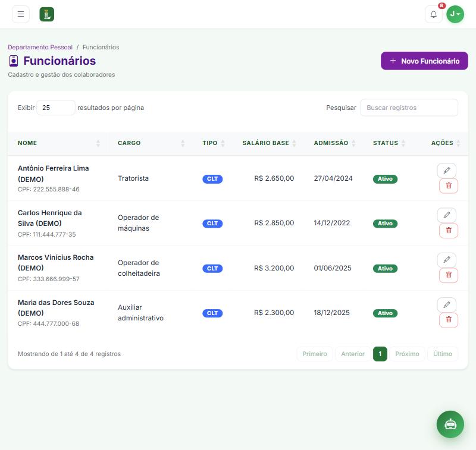Click the Anterior pagination button
The height and width of the screenshot is (450, 476).
[x=353, y=354]
